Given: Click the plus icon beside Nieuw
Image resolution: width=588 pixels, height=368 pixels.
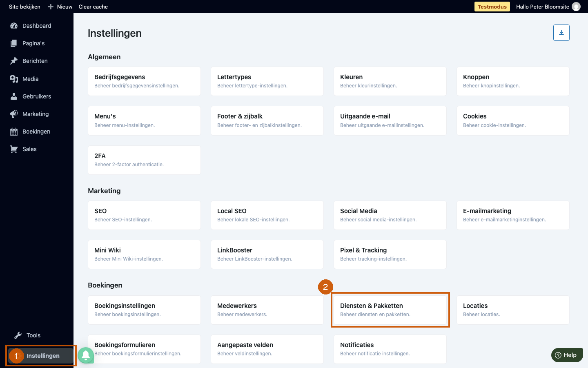Looking at the screenshot, I should pos(51,7).
